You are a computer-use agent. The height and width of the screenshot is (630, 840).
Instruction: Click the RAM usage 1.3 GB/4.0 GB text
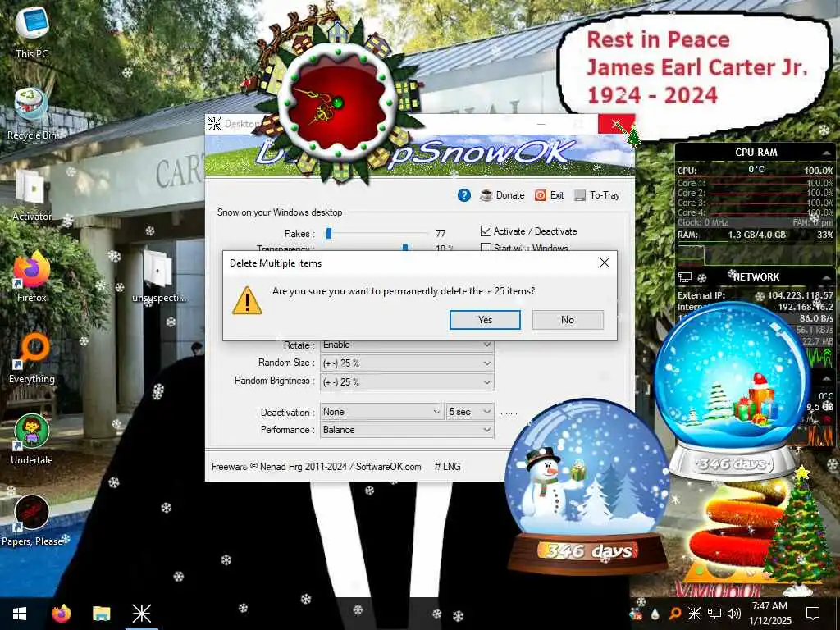[756, 235]
